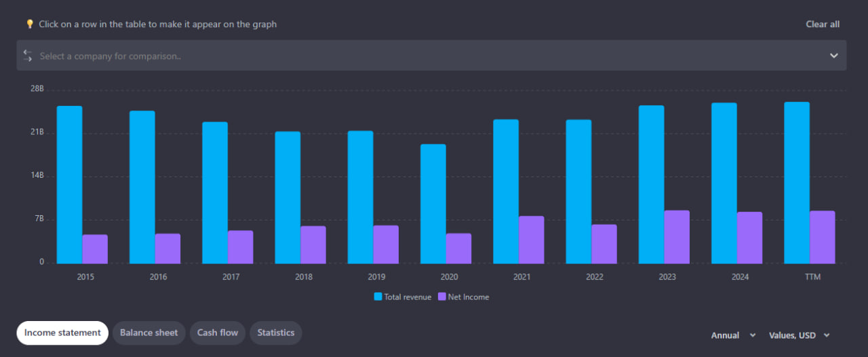
Task: Select the 2018 Net Income bar
Action: coord(313,244)
